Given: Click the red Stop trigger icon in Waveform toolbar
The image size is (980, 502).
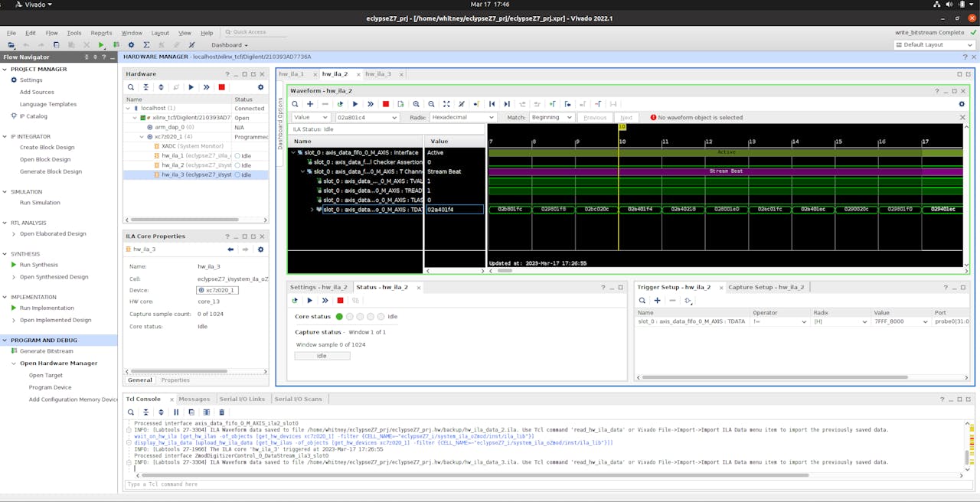Looking at the screenshot, I should [386, 104].
